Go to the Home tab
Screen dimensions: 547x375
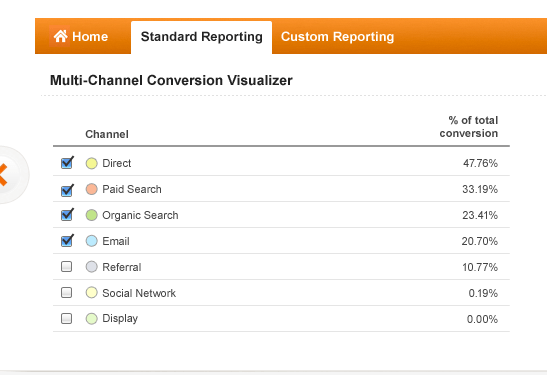pos(82,36)
